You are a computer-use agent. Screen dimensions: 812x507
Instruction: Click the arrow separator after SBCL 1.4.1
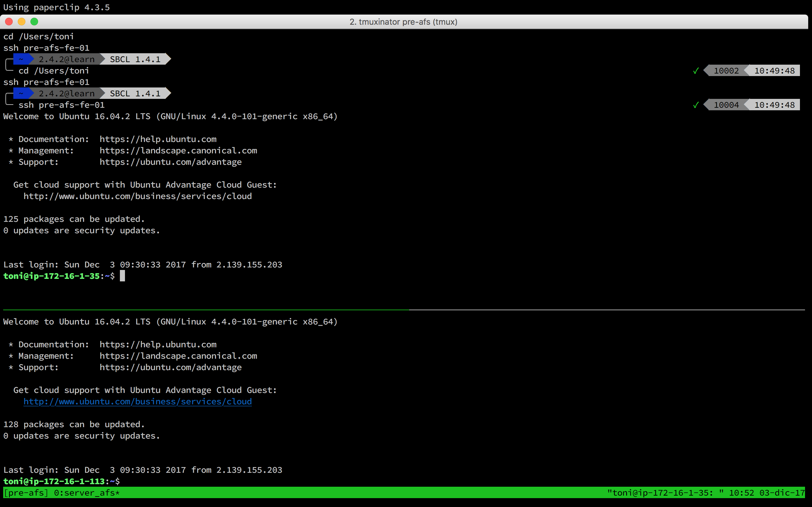168,59
